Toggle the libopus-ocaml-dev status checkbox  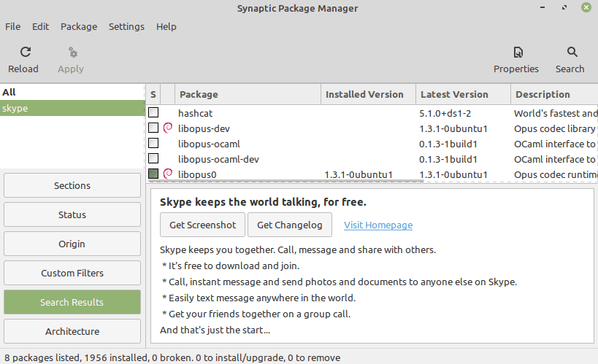[x=153, y=158]
